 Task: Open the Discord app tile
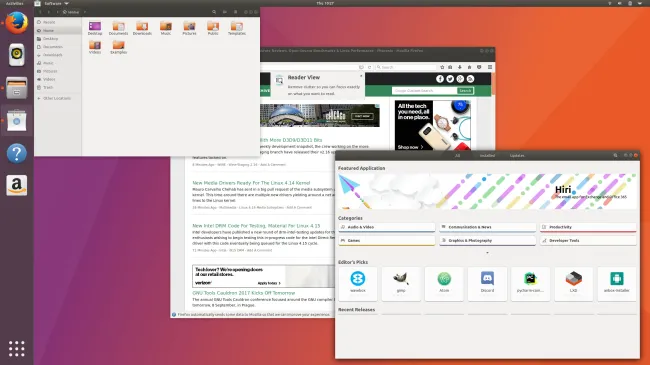coord(487,284)
